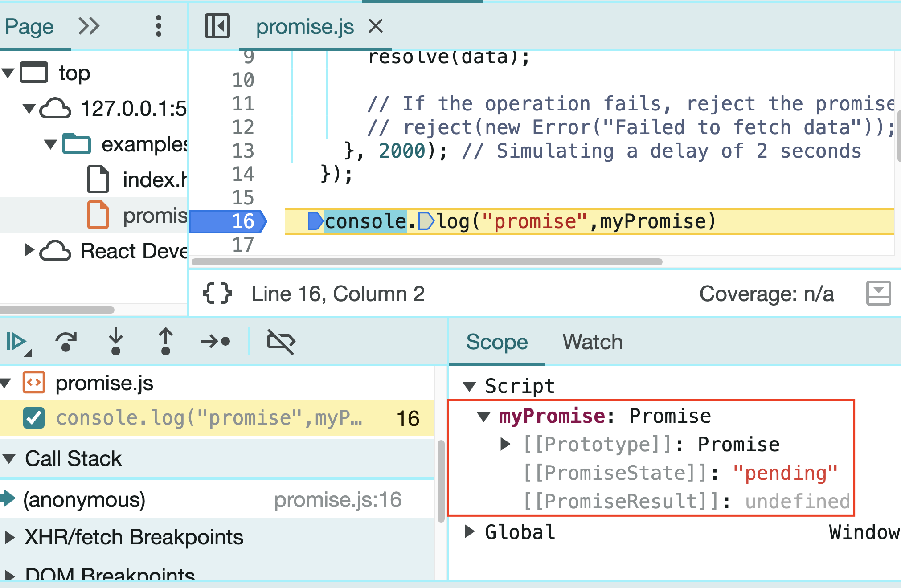Click the Resume script execution icon
901x588 pixels.
click(x=18, y=342)
